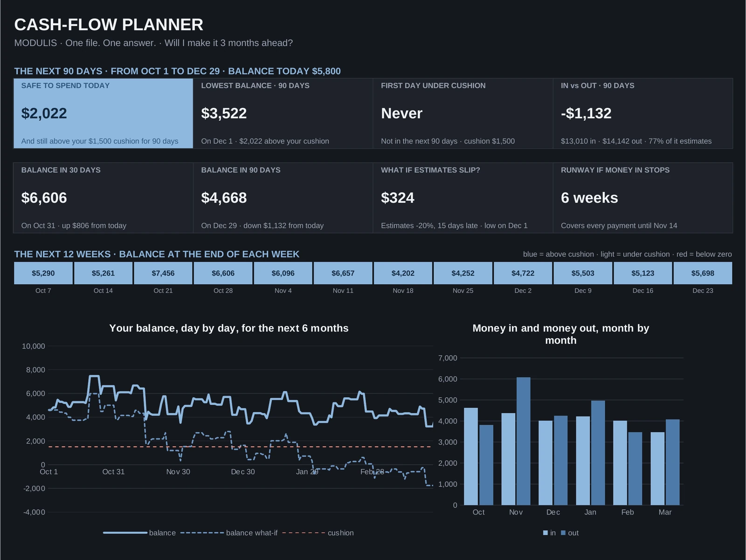
Task: Click 'On Oct 31 · up $806' note
Action: pos(74,226)
